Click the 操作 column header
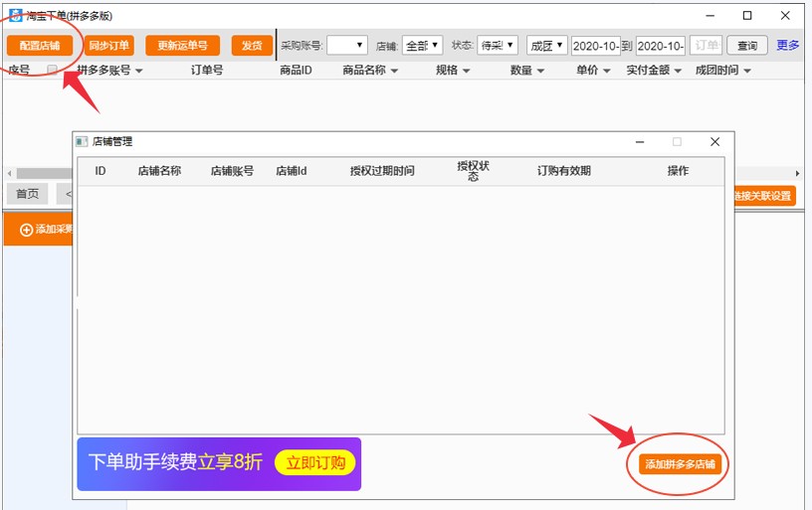The width and height of the screenshot is (812, 510). pyautogui.click(x=678, y=171)
